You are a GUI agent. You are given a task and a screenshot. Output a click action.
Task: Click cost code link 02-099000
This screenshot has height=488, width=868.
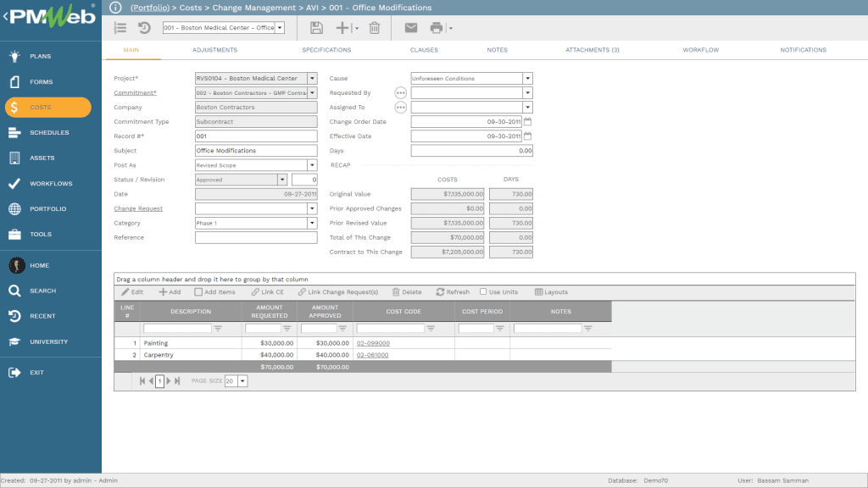coord(372,343)
